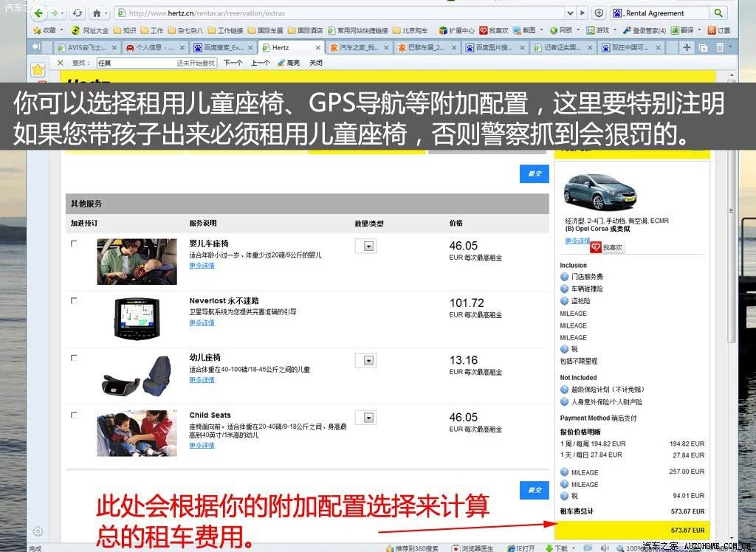Open the security shield icon beside address bar
756x552 pixels.
point(599,13)
